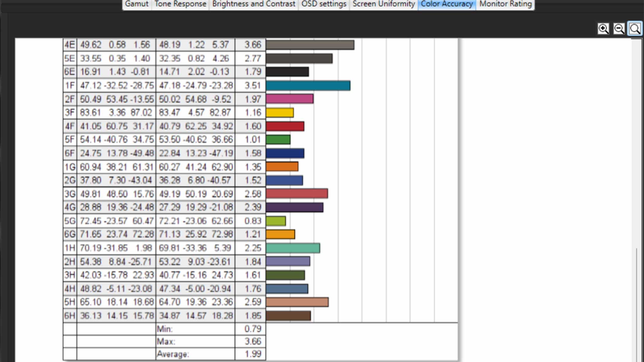Viewport: 644px width, 362px height.
Task: Select the Screen Uniformity tab
Action: pos(383,4)
